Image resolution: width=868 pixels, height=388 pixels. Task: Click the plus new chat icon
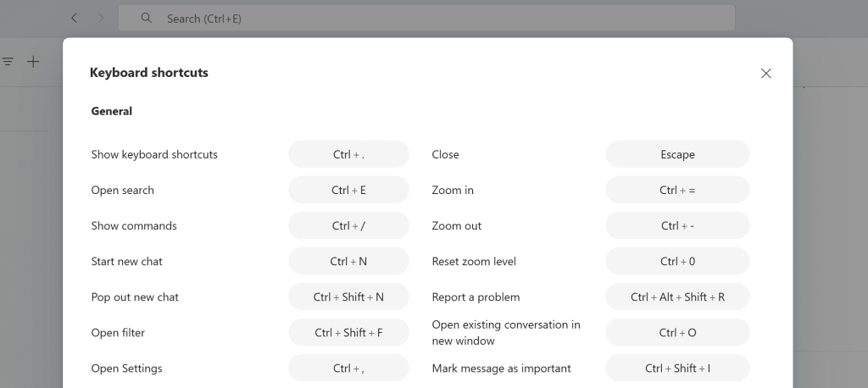click(x=33, y=62)
